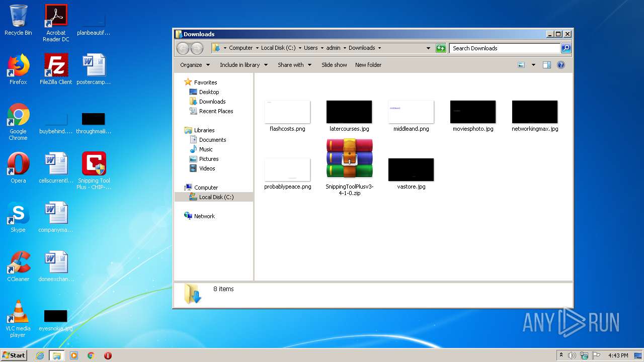644x362 pixels.
Task: Select Desktop under Favorites
Action: click(209, 92)
